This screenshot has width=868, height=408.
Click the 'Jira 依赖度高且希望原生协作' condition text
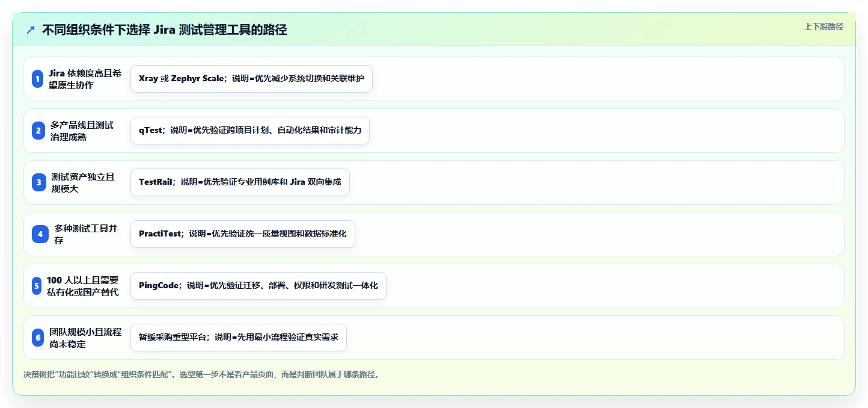point(85,79)
